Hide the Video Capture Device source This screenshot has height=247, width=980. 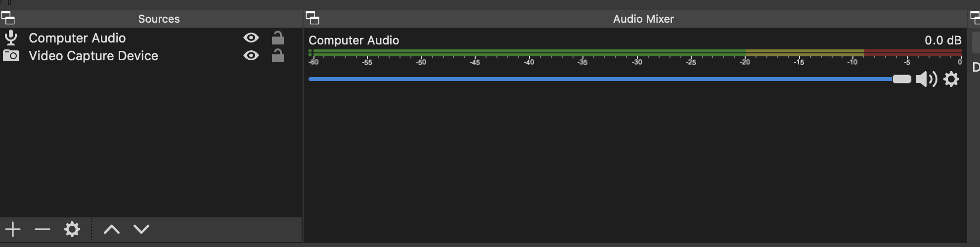click(251, 55)
